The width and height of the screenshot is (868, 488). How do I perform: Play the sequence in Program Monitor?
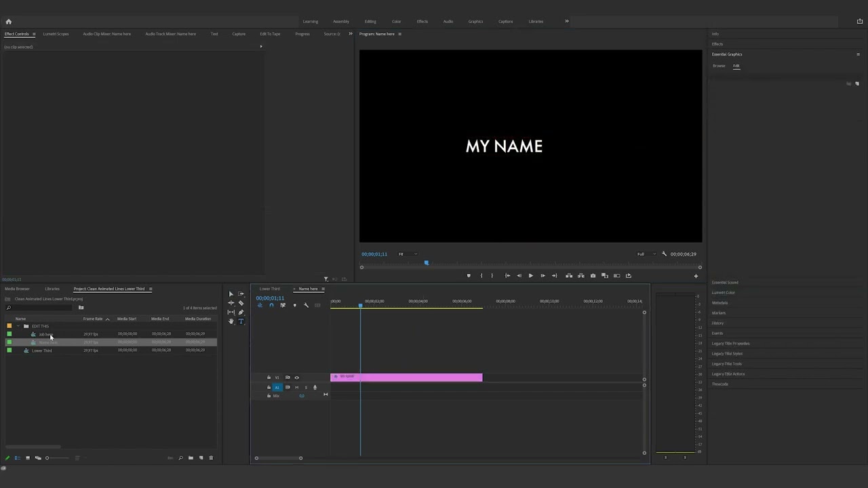[x=530, y=276]
